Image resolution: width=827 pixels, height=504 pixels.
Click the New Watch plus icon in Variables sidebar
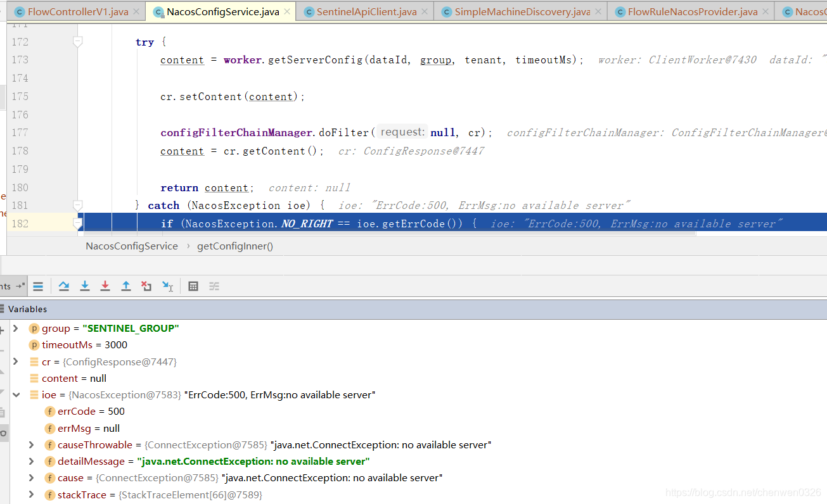point(2,329)
